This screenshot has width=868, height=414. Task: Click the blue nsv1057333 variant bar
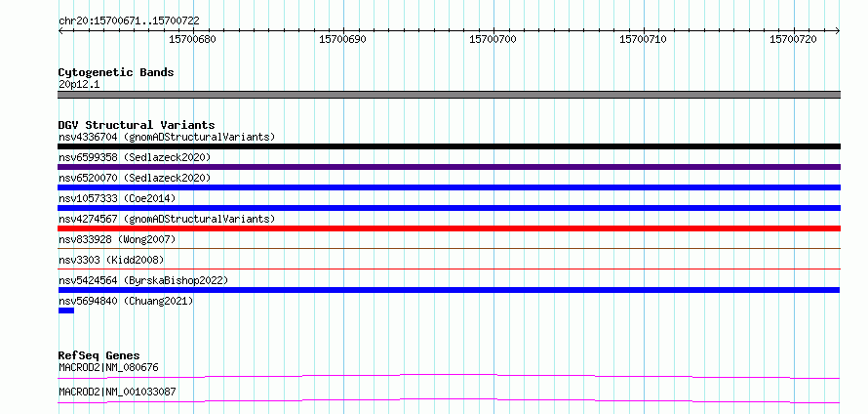click(449, 208)
